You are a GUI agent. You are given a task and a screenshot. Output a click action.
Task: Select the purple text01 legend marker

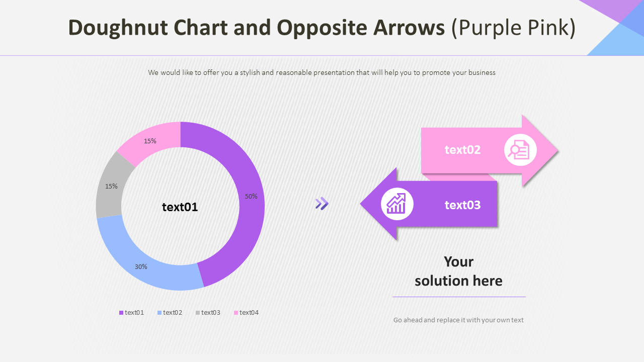tap(121, 313)
